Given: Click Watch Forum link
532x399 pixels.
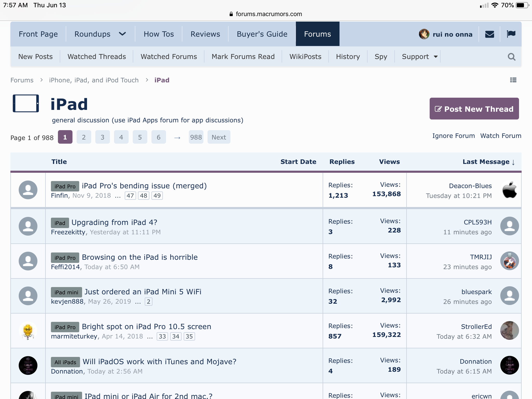Looking at the screenshot, I should pyautogui.click(x=501, y=136).
